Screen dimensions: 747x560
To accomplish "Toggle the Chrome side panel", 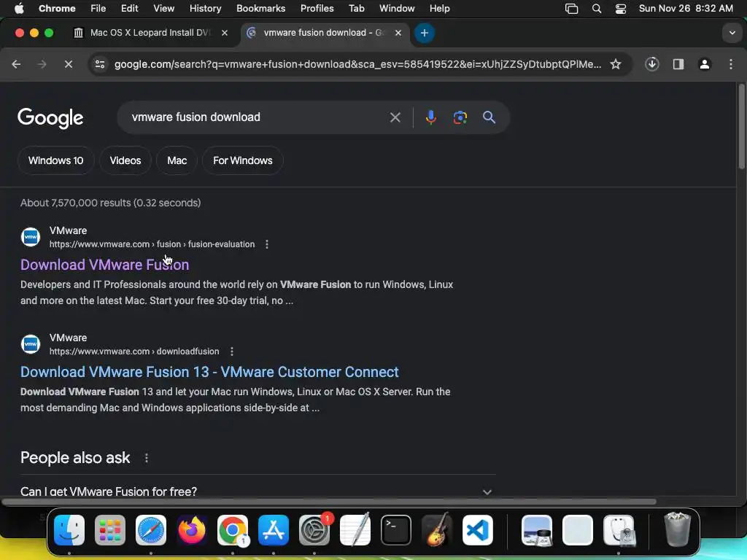I will pyautogui.click(x=678, y=64).
